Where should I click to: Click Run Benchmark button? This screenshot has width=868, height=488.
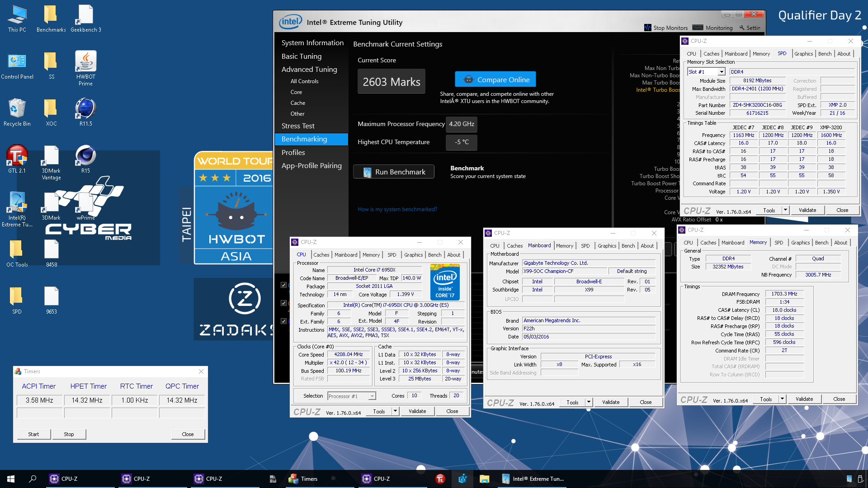[394, 172]
